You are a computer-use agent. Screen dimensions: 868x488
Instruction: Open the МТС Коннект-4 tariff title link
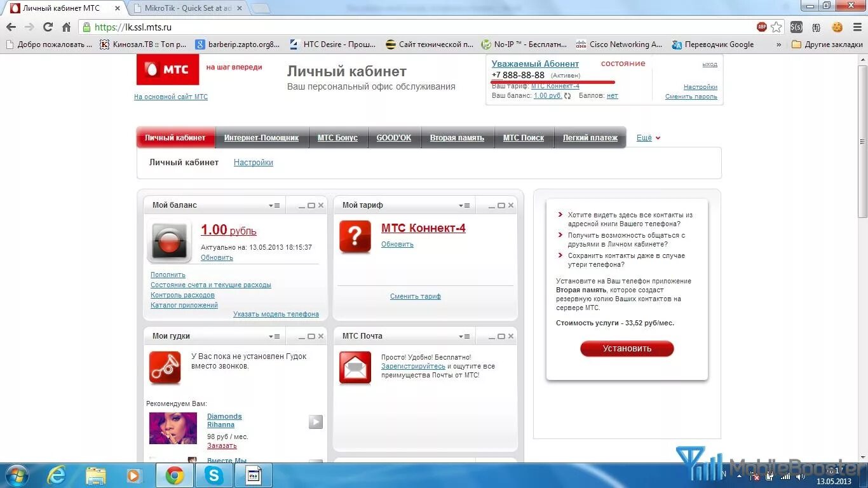tap(423, 228)
